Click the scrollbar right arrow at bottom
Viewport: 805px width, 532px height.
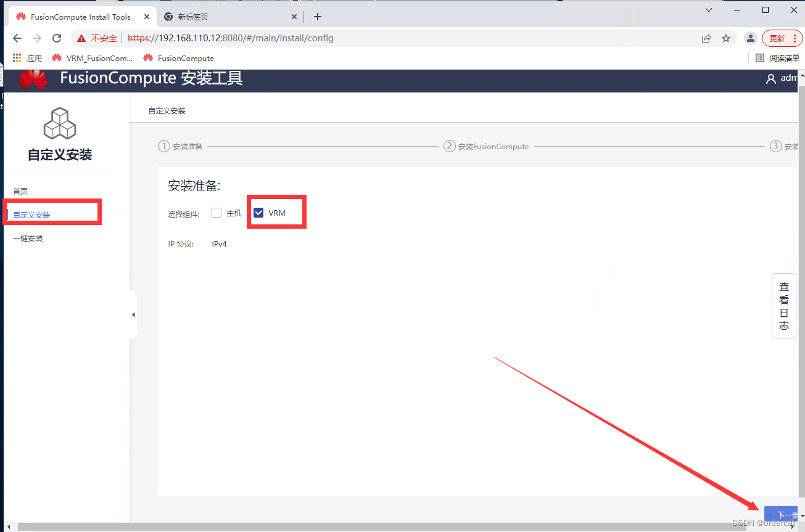(x=793, y=527)
